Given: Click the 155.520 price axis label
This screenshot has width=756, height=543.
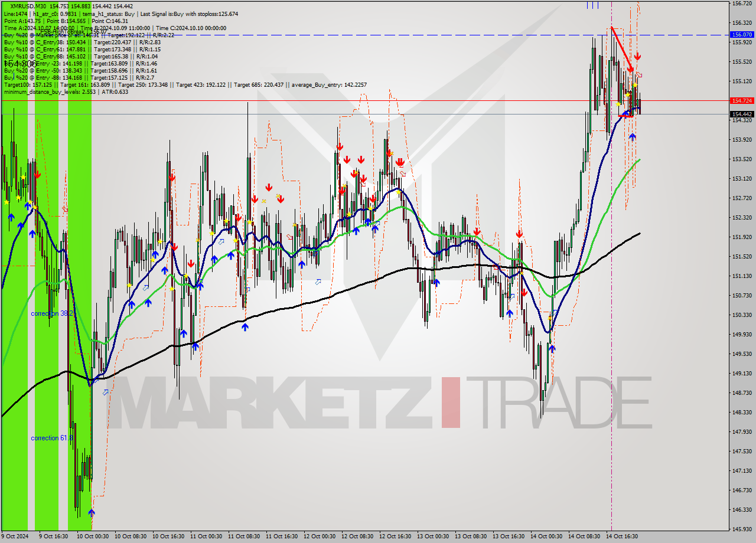Looking at the screenshot, I should pos(742,61).
